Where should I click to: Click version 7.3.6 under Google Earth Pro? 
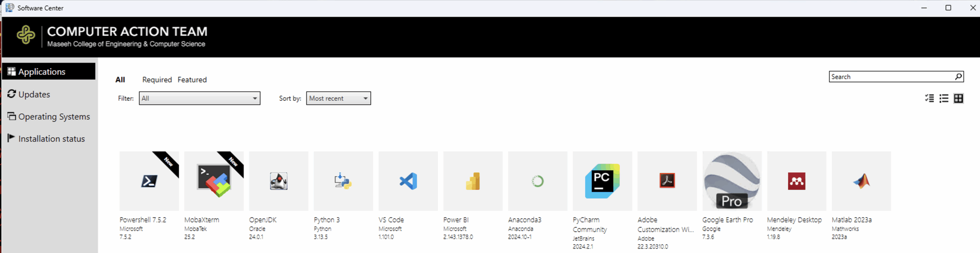click(x=708, y=237)
